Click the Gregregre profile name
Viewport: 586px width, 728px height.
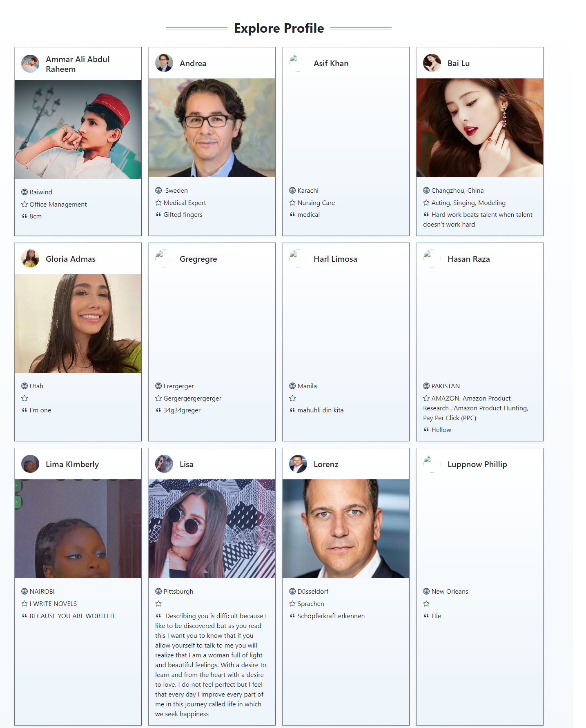coord(198,259)
